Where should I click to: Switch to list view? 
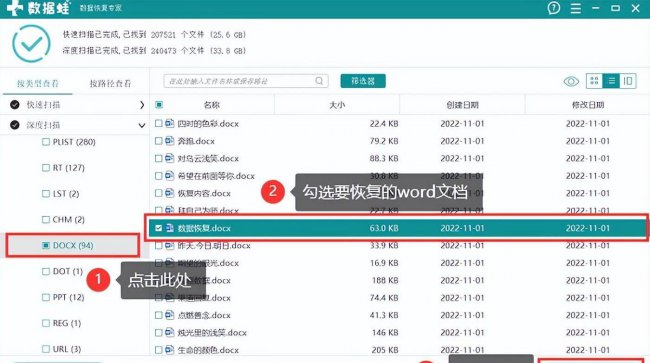coord(611,81)
